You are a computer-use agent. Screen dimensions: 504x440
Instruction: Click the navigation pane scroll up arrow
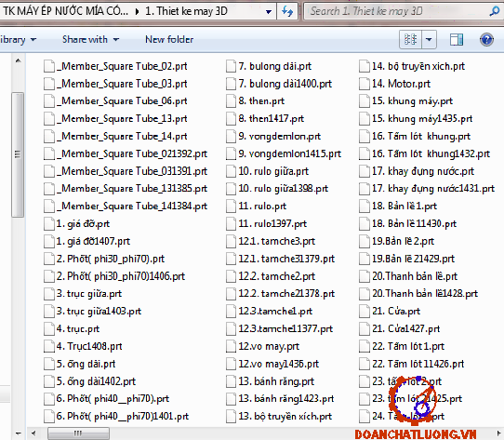(x=19, y=60)
